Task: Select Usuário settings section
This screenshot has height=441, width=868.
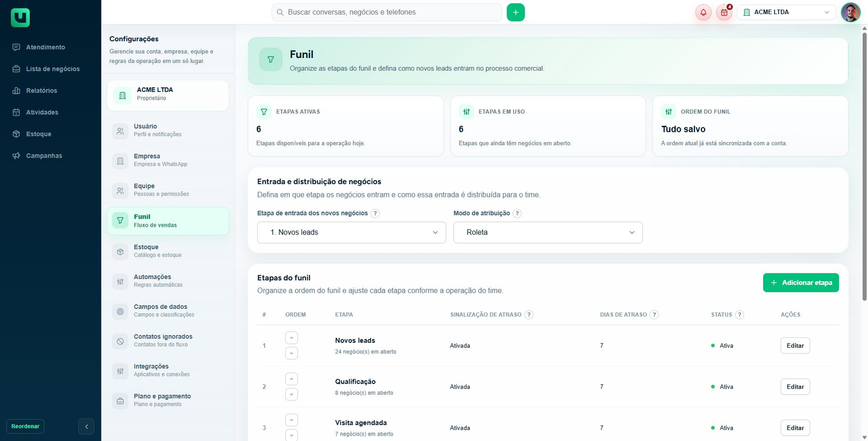Action: pyautogui.click(x=168, y=130)
